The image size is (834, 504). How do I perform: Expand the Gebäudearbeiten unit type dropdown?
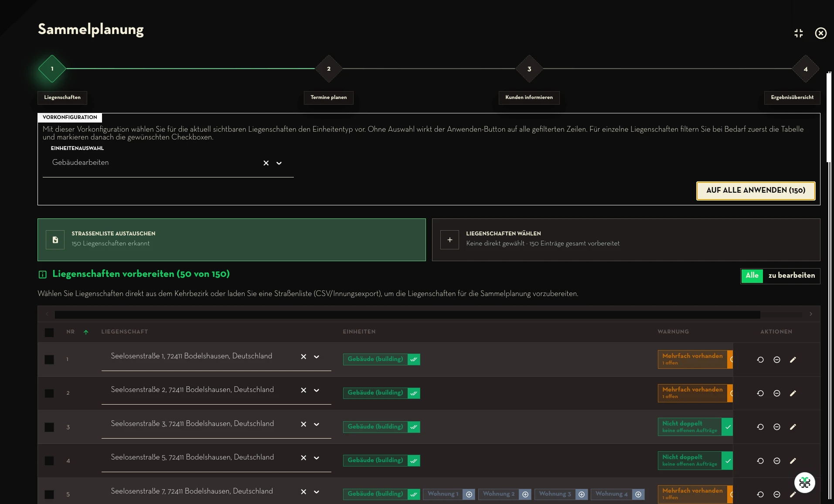pyautogui.click(x=279, y=163)
